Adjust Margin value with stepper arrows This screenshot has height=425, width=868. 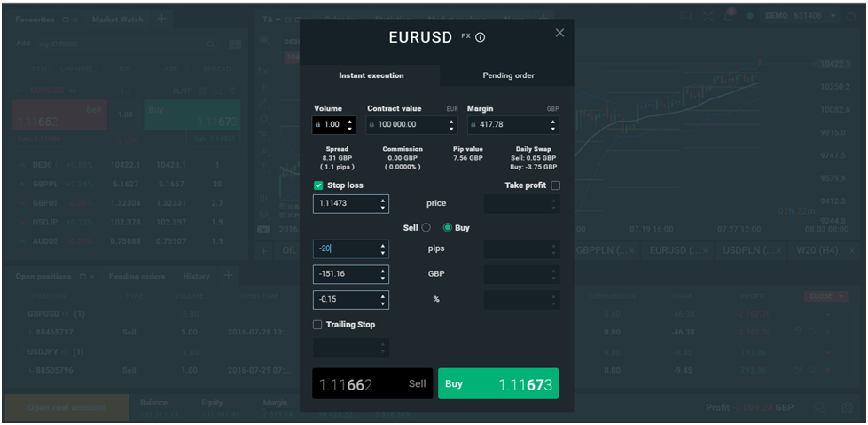click(553, 125)
